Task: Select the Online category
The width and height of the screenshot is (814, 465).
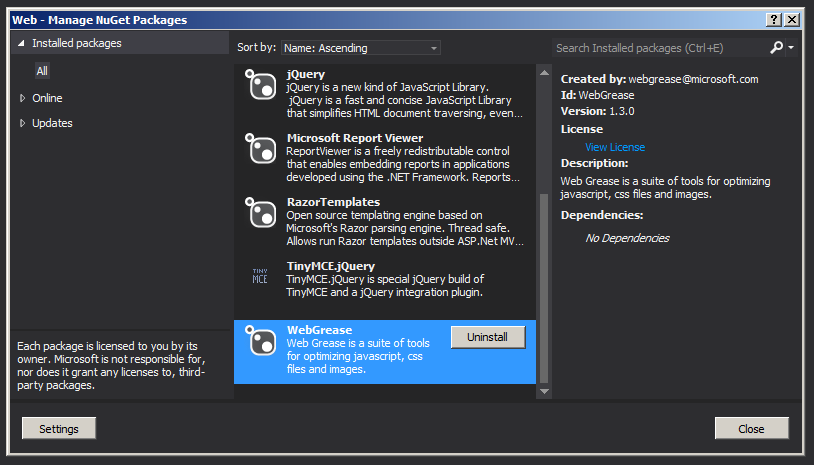Action: pos(47,98)
